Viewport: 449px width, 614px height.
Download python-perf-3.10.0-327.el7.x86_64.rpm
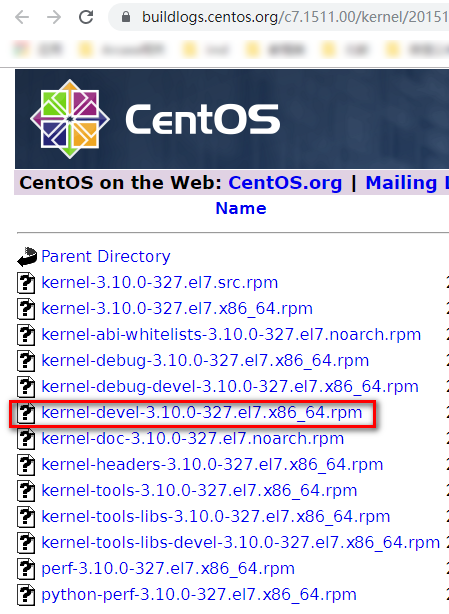199,594
